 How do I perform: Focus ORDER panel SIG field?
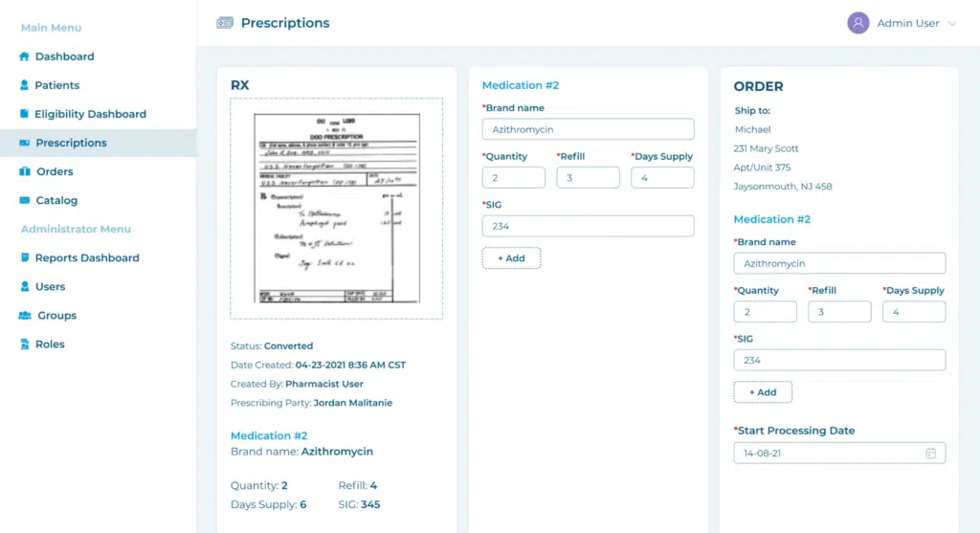coord(839,360)
